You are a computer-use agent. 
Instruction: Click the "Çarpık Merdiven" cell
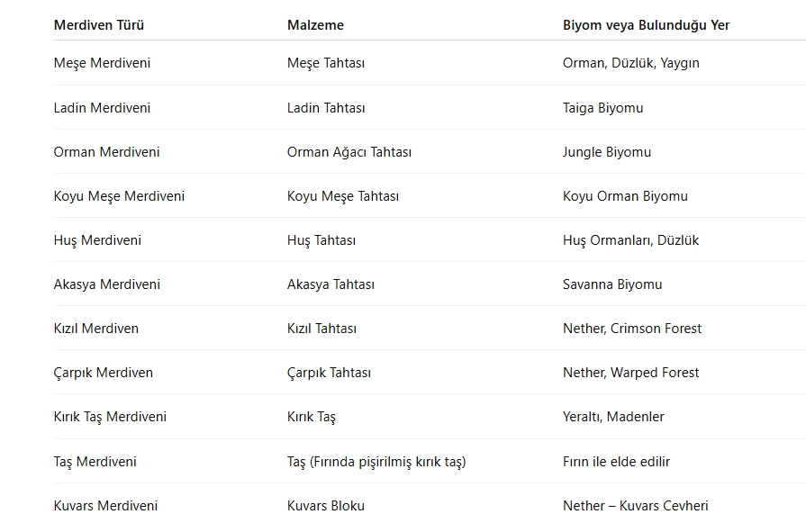point(103,373)
